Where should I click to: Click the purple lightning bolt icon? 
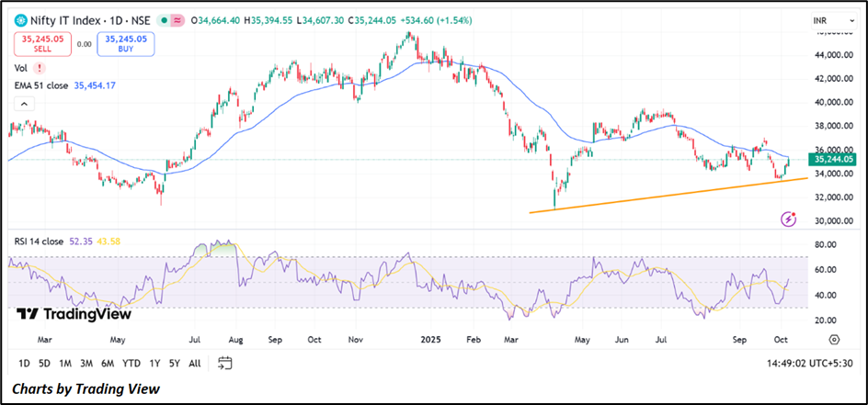click(788, 219)
